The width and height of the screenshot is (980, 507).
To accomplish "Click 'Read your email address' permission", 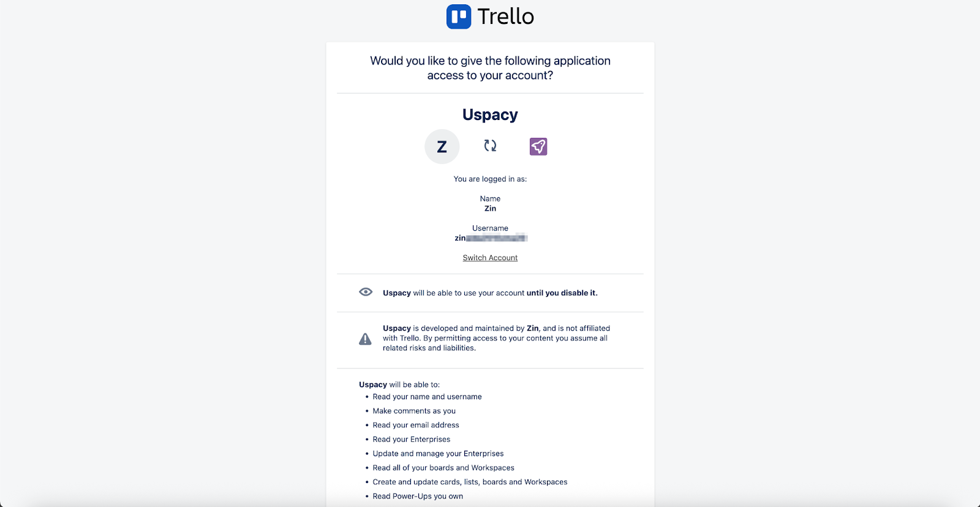I will tap(416, 425).
